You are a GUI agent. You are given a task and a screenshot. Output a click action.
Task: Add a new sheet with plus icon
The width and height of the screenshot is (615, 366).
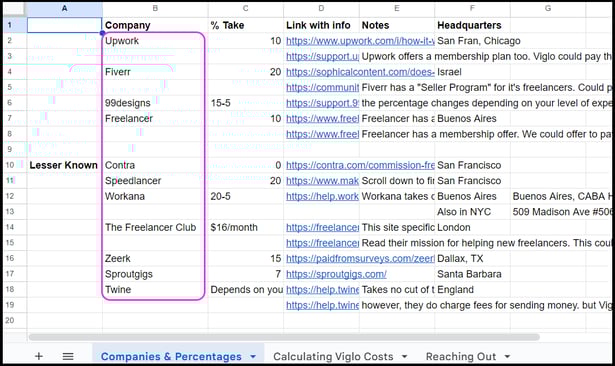pos(38,356)
